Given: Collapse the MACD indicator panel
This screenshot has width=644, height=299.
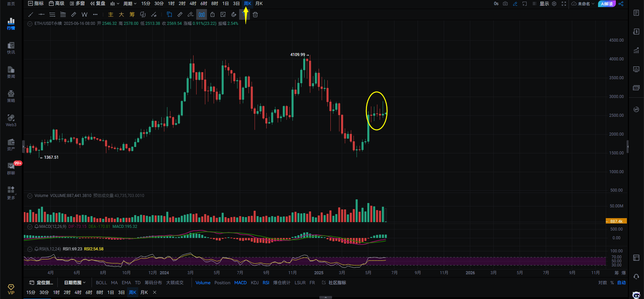Looking at the screenshot, I should pyautogui.click(x=30, y=227).
